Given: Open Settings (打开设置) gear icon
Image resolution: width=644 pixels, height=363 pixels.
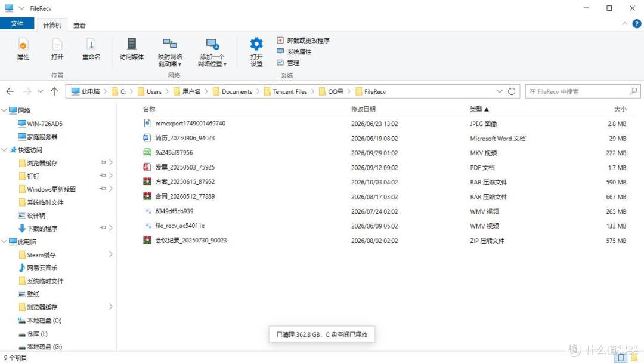Looking at the screenshot, I should pos(256,52).
